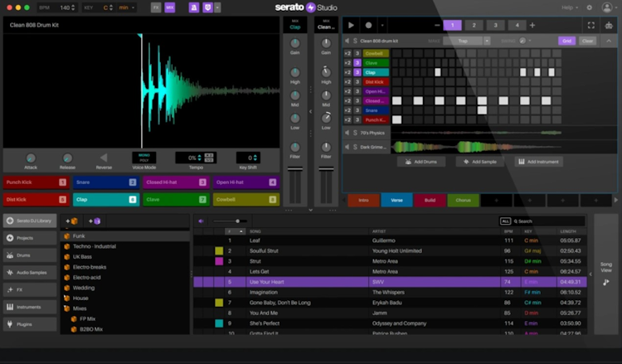The image size is (622, 364).
Task: Switch to the Verse scene tab
Action: coord(396,200)
